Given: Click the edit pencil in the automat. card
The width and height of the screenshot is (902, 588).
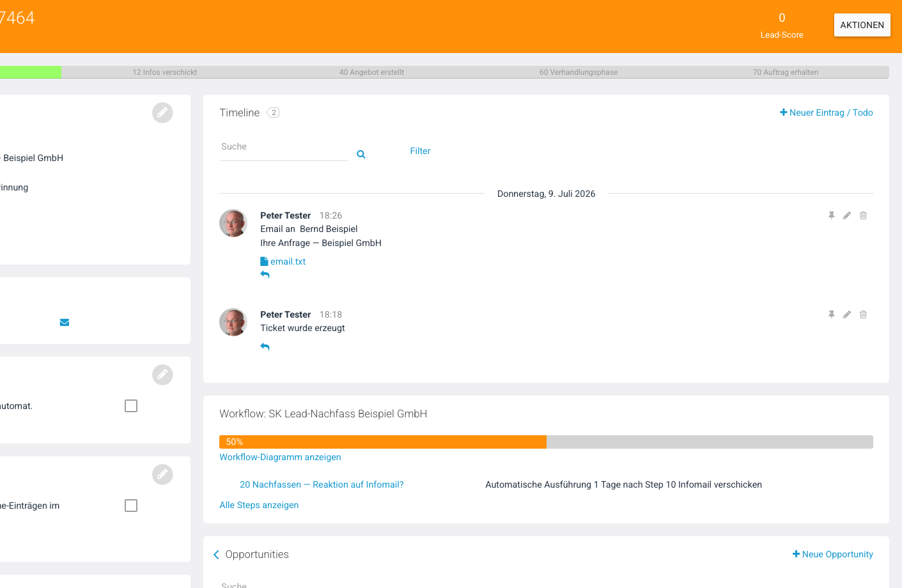Looking at the screenshot, I should [x=162, y=375].
